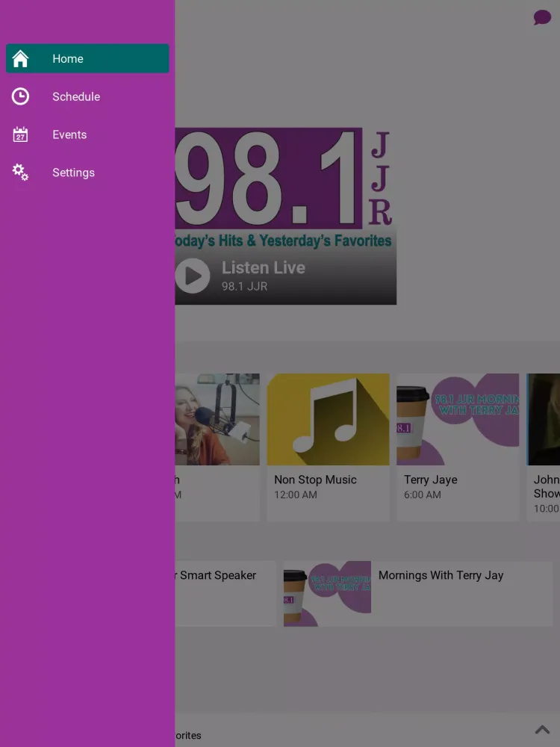Click the 12:00 AM show time
The width and height of the screenshot is (560, 747).
coord(296,495)
